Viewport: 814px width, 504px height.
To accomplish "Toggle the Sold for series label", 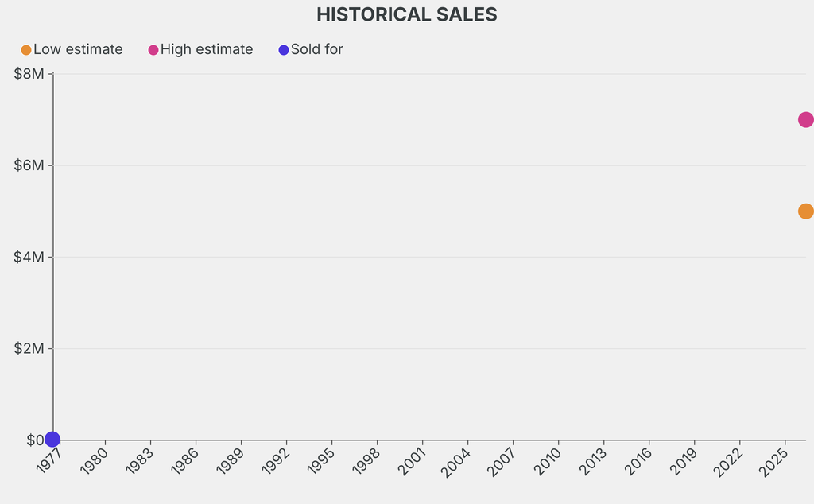I will (317, 49).
